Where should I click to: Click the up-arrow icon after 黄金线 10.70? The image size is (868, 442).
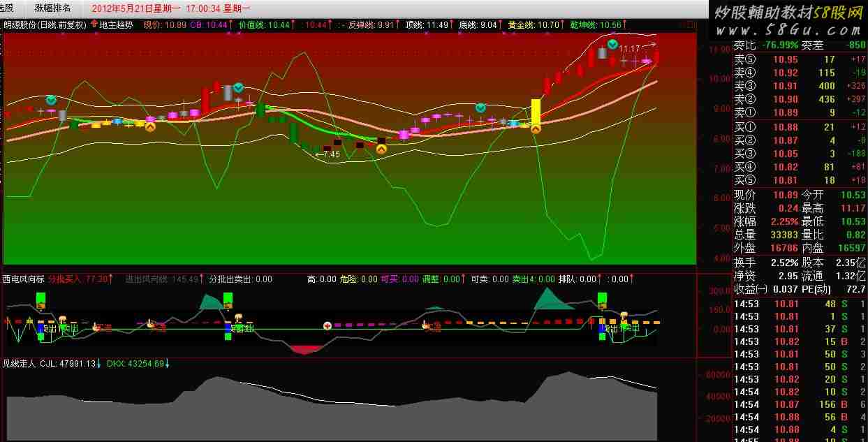pos(564,24)
